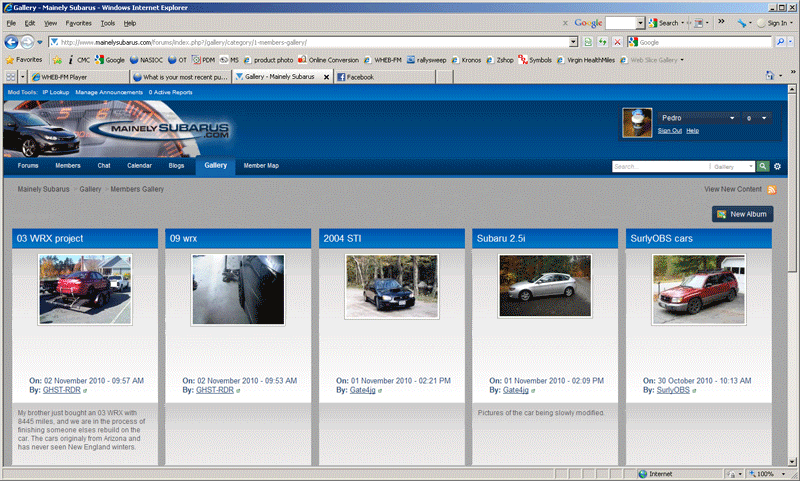Click the magnifier search icon in the browser search box
The image size is (800, 481).
[780, 42]
